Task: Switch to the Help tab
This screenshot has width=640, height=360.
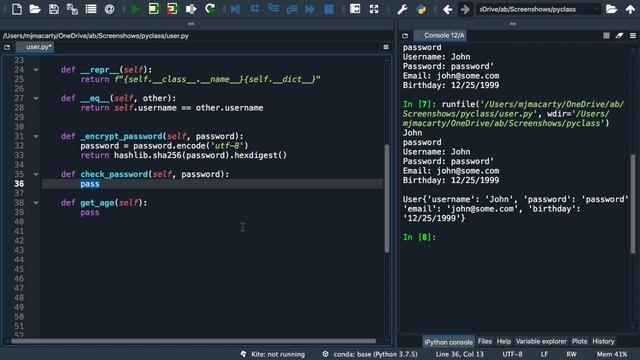Action: tap(504, 341)
